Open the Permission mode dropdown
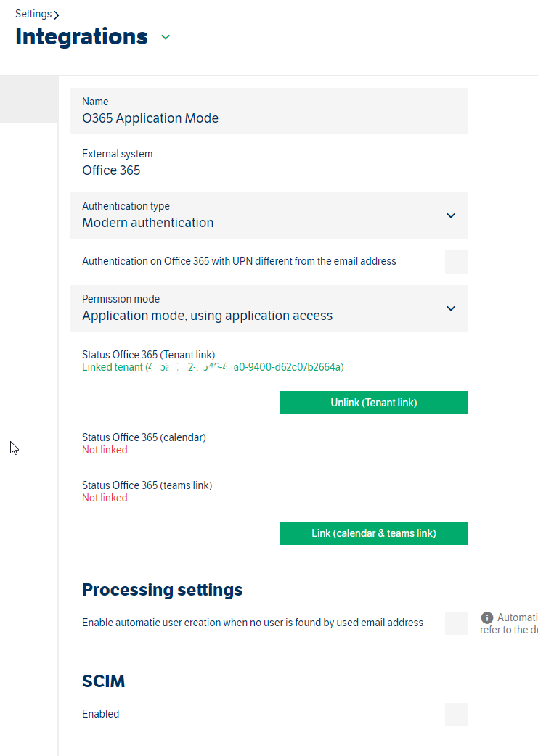The width and height of the screenshot is (538, 756). [x=269, y=308]
